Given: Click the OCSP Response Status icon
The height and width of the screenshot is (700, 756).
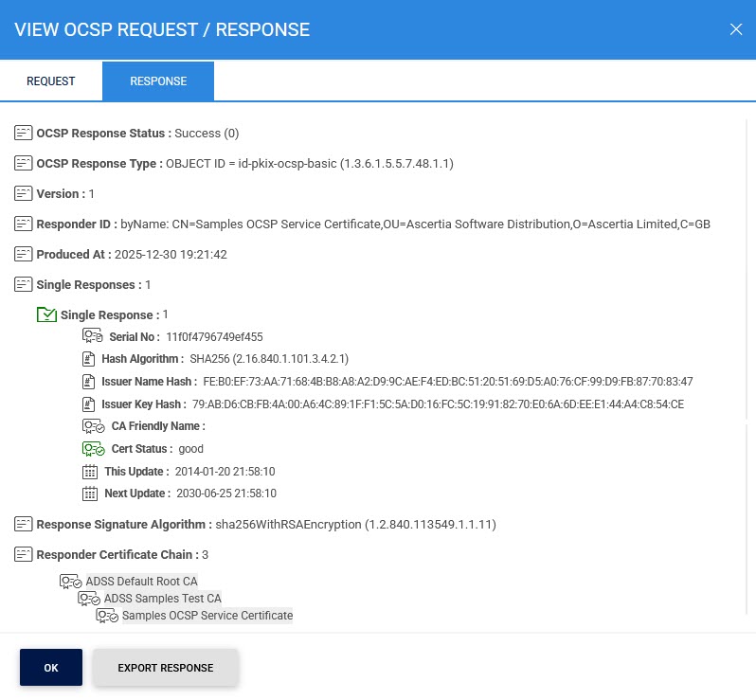Looking at the screenshot, I should (x=24, y=134).
